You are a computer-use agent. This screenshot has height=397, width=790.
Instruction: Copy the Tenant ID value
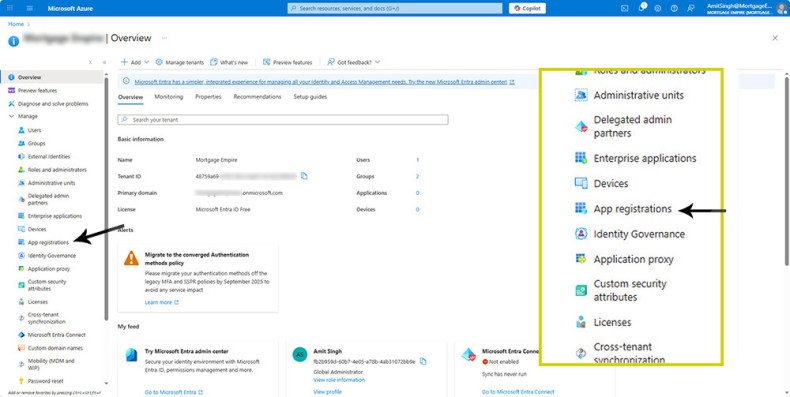pyautogui.click(x=304, y=176)
